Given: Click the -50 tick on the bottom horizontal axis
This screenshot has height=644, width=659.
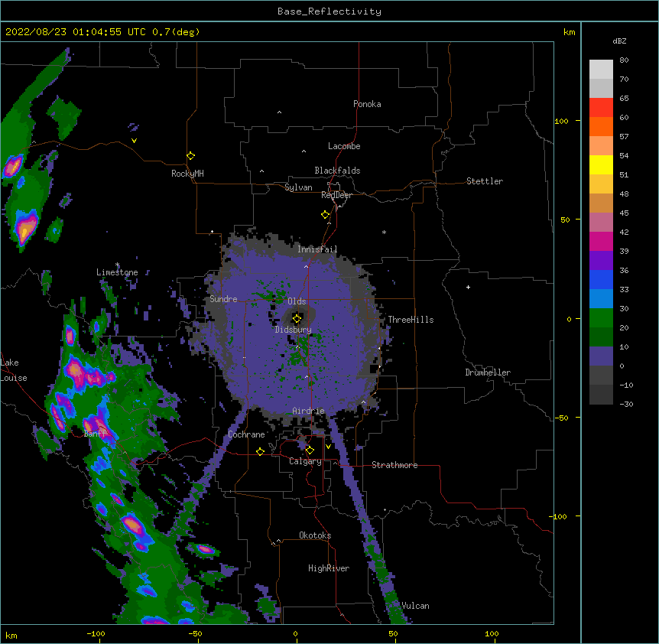Looking at the screenshot, I should tap(195, 633).
